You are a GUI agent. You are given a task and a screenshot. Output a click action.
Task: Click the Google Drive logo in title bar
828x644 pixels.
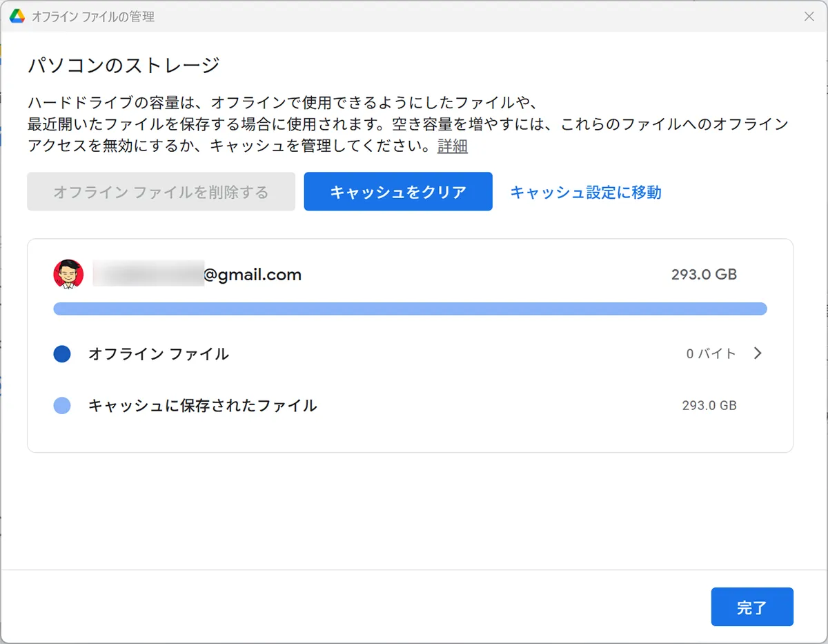[17, 17]
